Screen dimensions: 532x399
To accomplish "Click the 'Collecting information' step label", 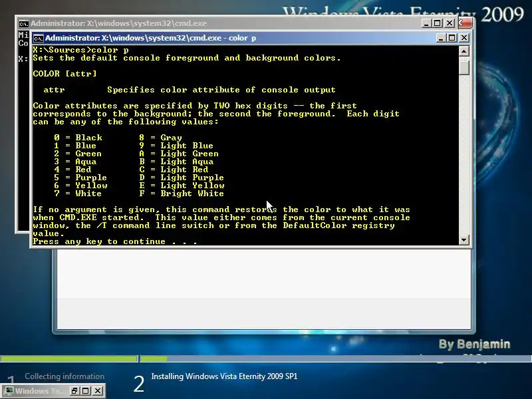I will pyautogui.click(x=65, y=376).
